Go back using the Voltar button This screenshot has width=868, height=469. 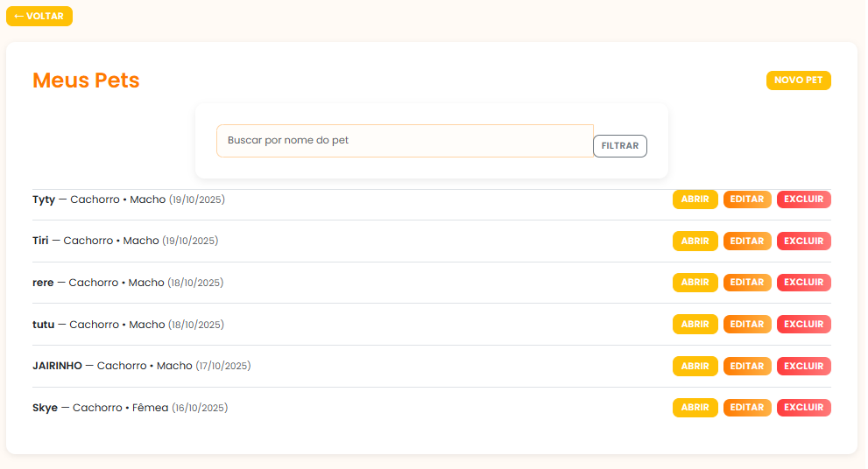tap(39, 17)
